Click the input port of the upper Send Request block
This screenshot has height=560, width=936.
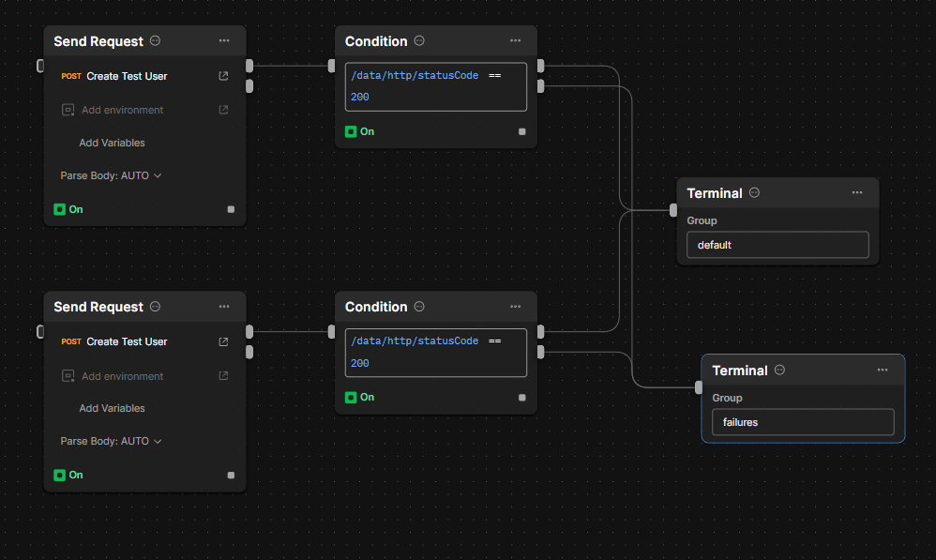tap(40, 66)
